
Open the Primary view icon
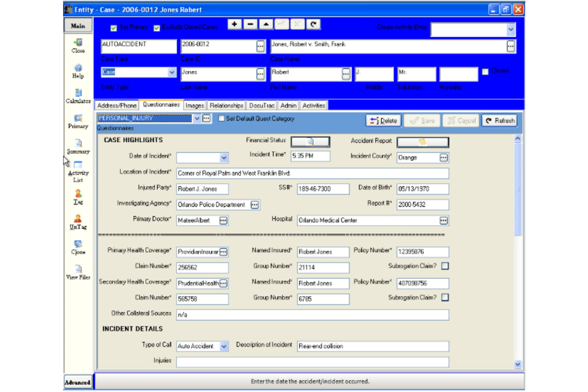pyautogui.click(x=78, y=122)
